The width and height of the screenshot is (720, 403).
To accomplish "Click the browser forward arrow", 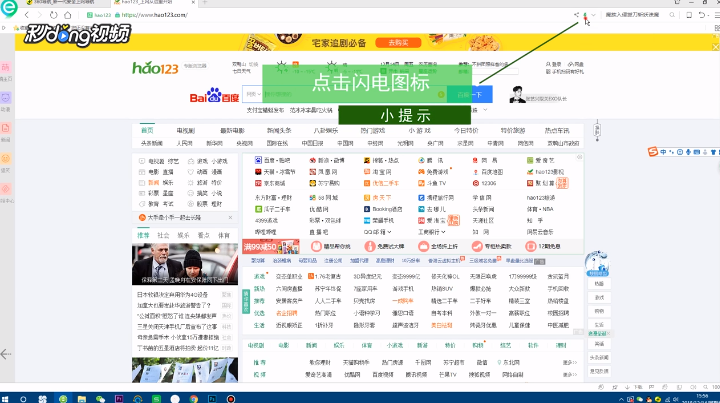I will (x=39, y=15).
